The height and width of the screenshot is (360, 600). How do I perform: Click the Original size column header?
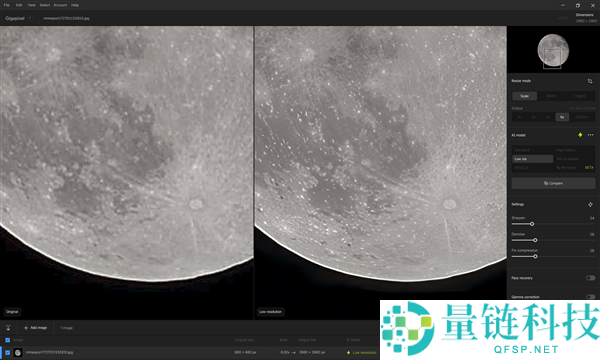[244, 340]
